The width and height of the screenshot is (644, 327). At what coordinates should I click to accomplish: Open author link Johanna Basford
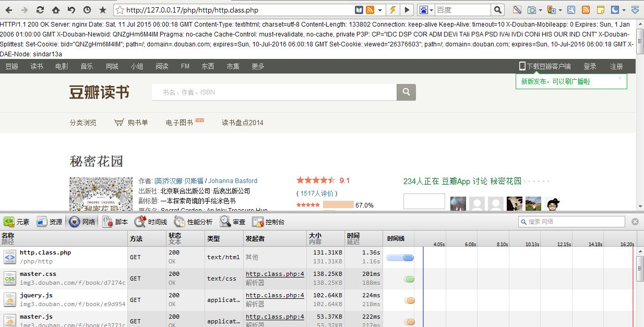[x=233, y=181]
